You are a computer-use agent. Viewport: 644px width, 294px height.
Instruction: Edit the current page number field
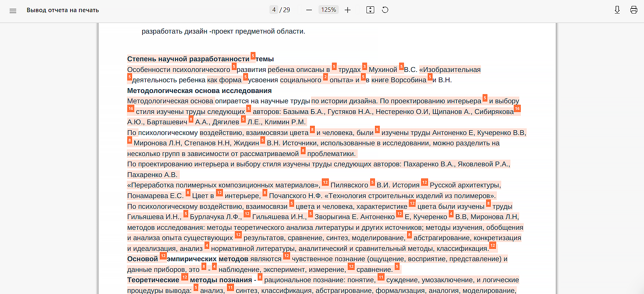point(274,10)
